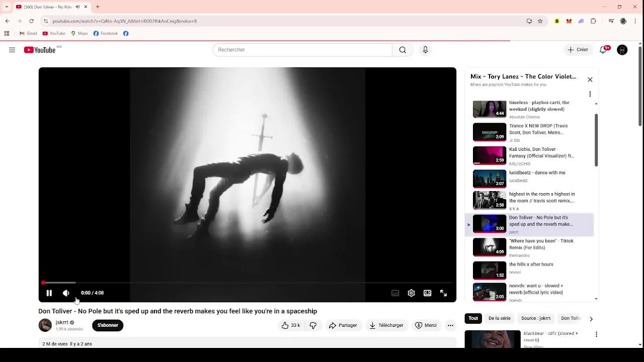This screenshot has height=362, width=644.
Task: View site information icon in address bar
Action: point(46,21)
